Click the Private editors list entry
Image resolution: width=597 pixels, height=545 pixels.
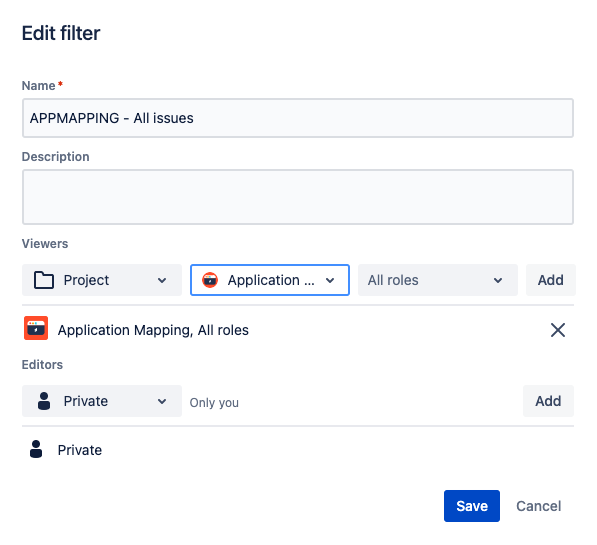(80, 450)
